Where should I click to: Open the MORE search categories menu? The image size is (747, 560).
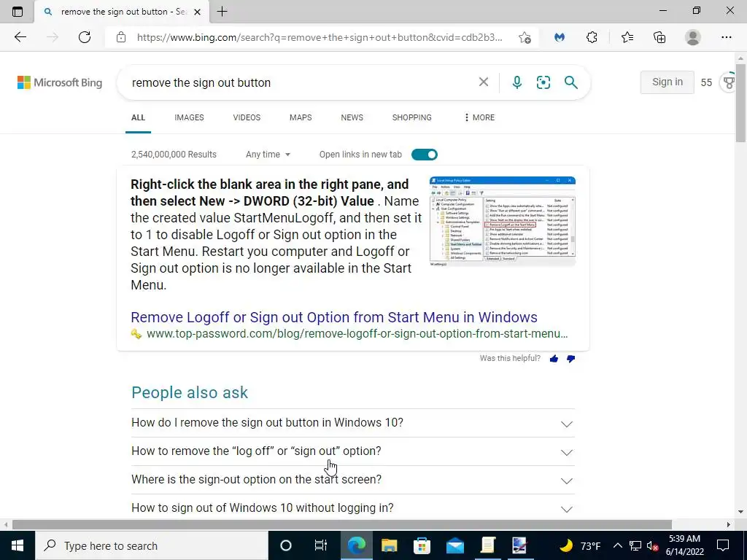[479, 117]
